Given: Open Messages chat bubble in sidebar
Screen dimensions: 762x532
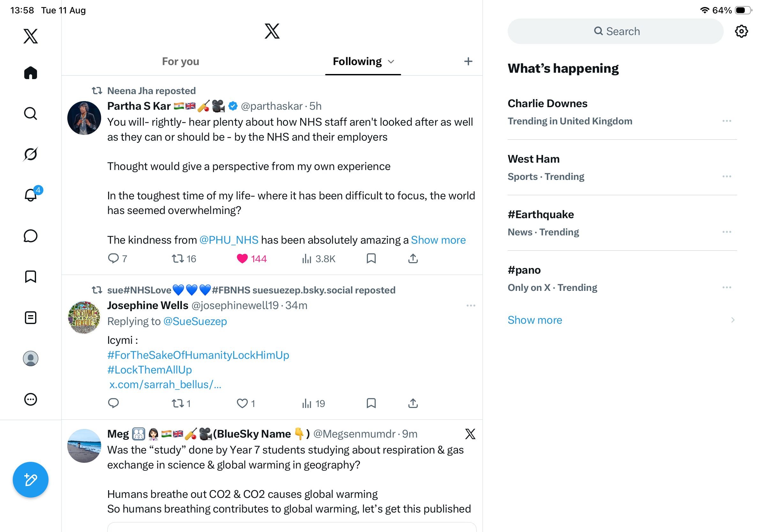Looking at the screenshot, I should pos(31,236).
